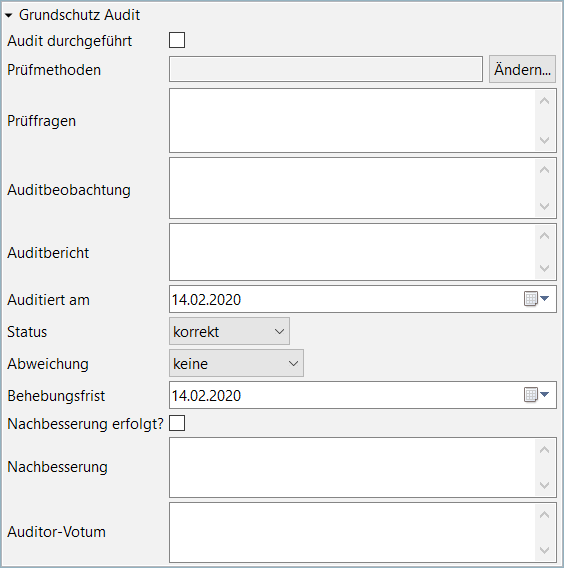Click Auditor-Votum scrollbar down arrow
This screenshot has width=564, height=568.
[x=544, y=550]
